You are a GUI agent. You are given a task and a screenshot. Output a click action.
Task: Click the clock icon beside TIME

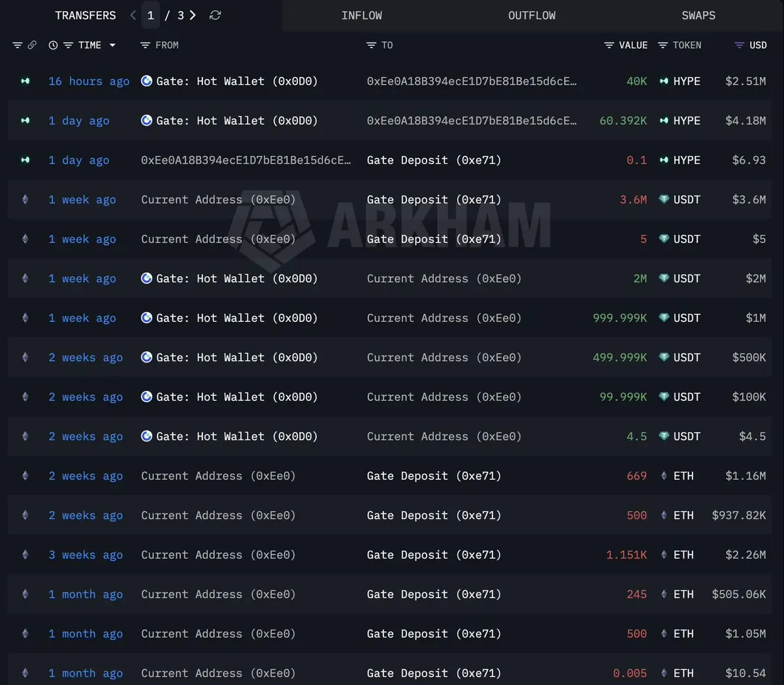tap(53, 45)
